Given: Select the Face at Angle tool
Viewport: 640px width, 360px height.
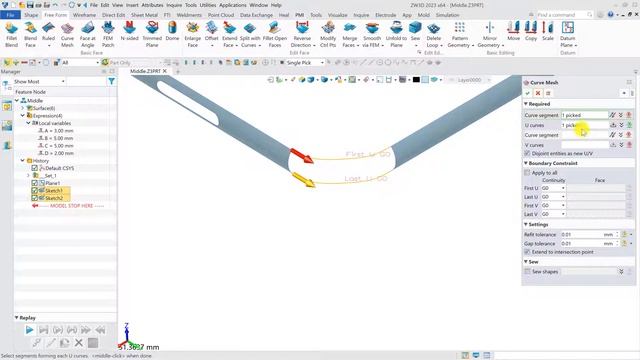Looking at the screenshot, I should coord(87,34).
